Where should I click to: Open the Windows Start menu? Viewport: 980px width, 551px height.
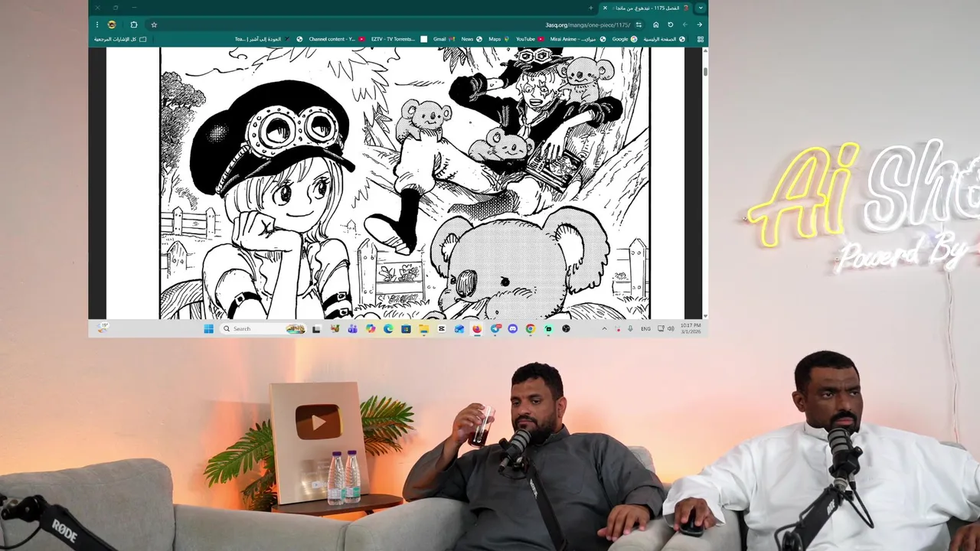(x=209, y=328)
